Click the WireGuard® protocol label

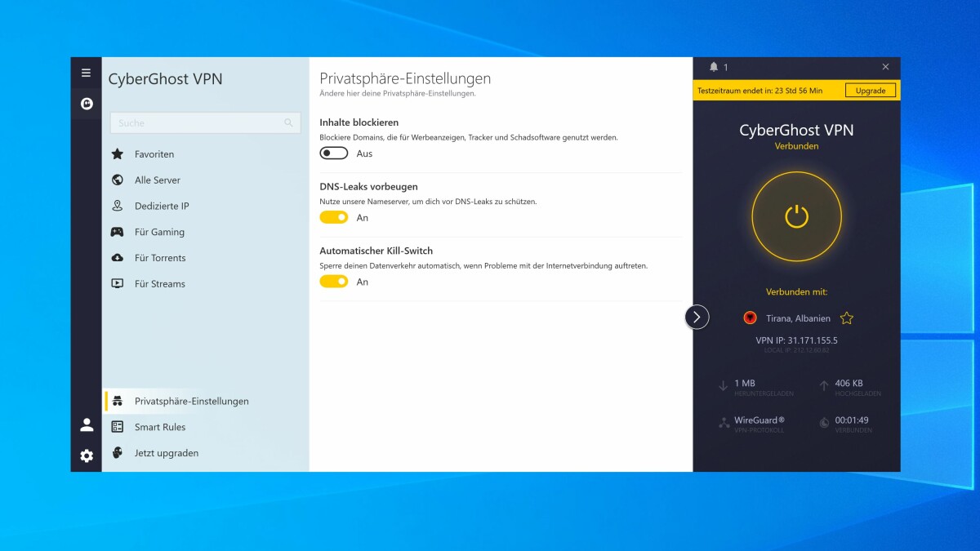tap(759, 420)
